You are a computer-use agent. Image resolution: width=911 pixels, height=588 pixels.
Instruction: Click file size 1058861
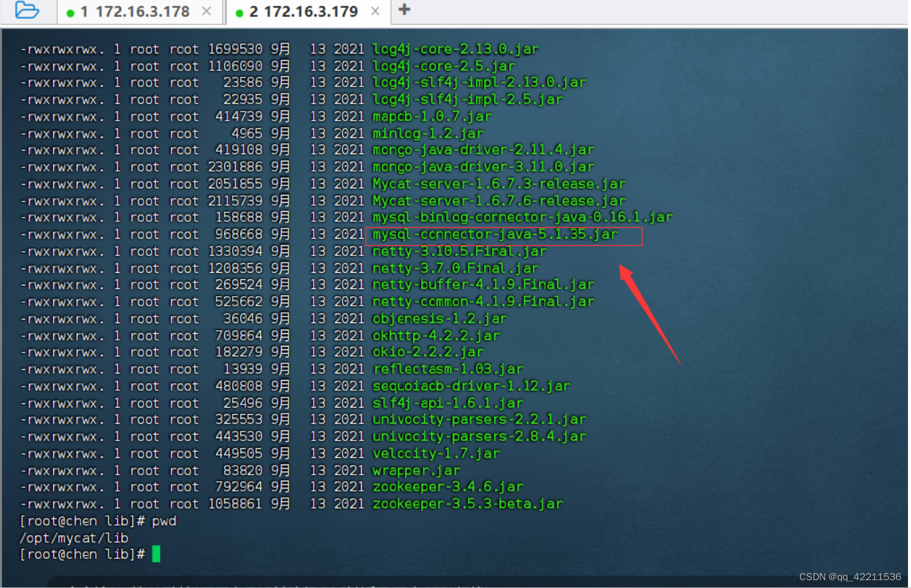[235, 504]
